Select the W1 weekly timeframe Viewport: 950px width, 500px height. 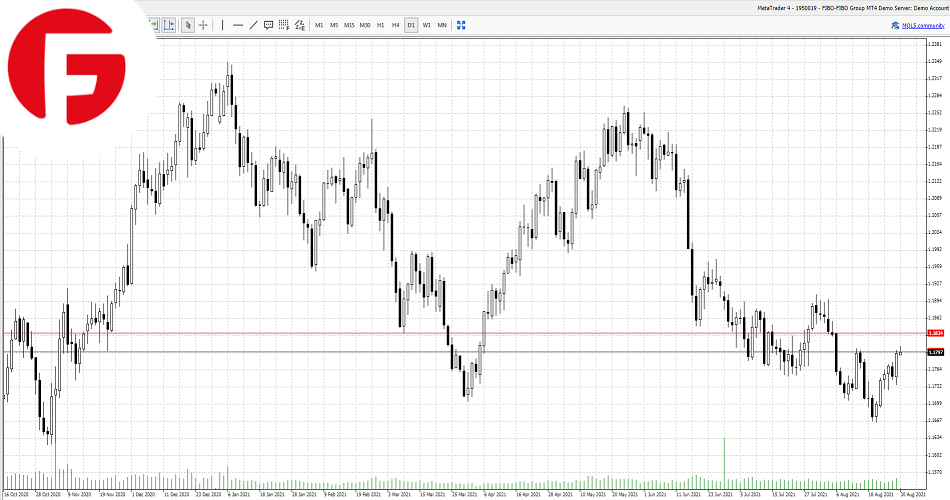pos(426,25)
